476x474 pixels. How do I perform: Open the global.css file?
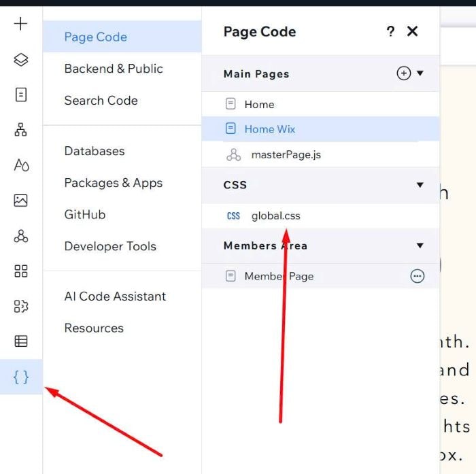pos(275,216)
